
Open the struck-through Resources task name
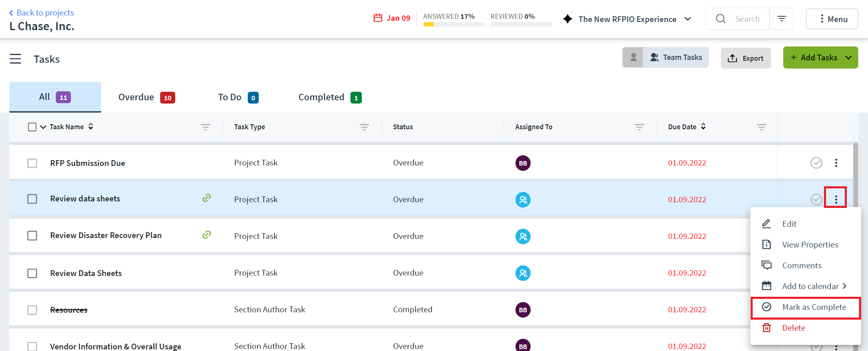[x=69, y=310]
